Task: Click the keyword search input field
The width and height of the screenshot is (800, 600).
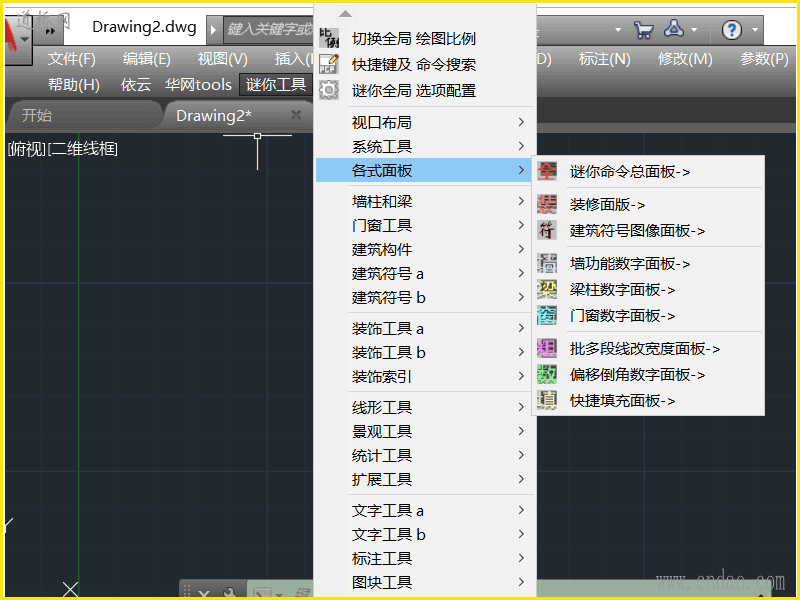Action: pos(268,29)
